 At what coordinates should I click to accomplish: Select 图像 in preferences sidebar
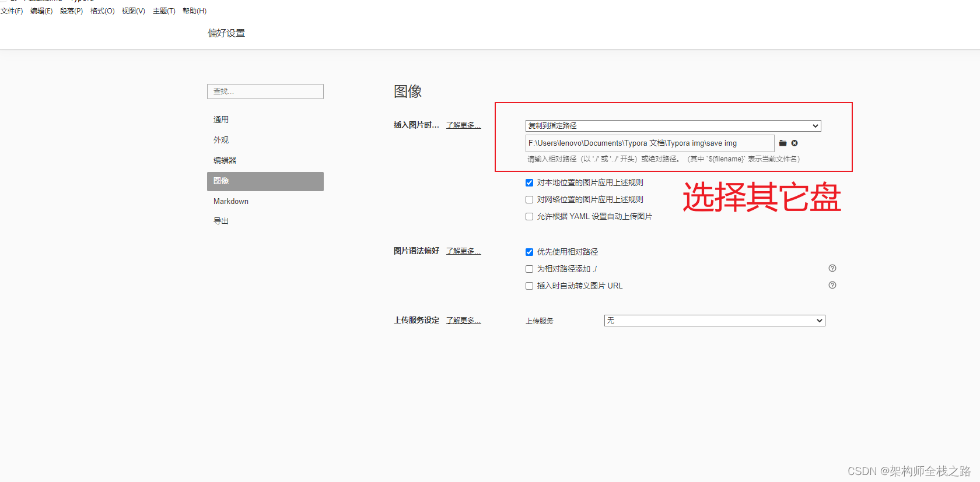(265, 181)
